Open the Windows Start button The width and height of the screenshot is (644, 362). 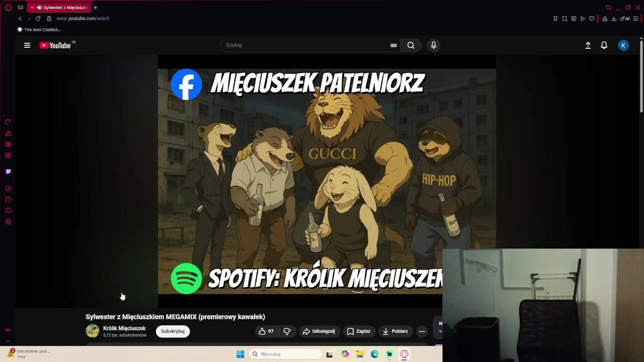tap(240, 354)
